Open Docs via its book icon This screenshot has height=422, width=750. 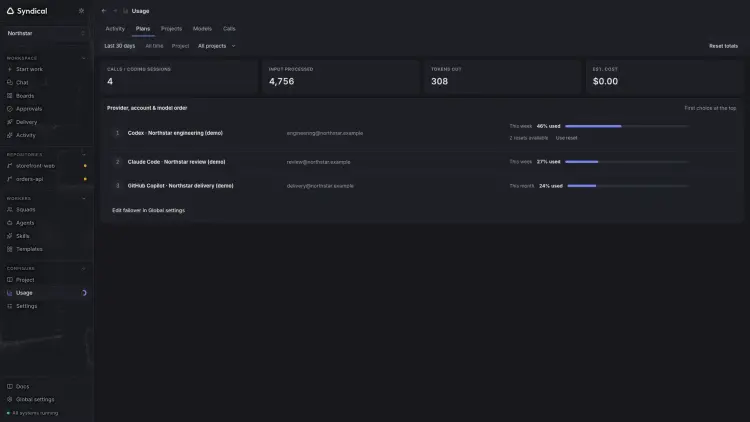pos(10,387)
